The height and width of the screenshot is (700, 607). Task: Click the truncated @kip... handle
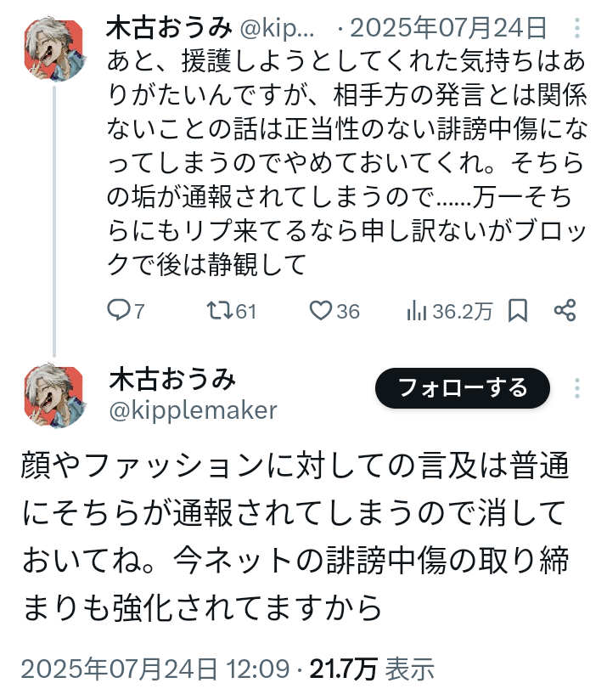click(x=278, y=29)
